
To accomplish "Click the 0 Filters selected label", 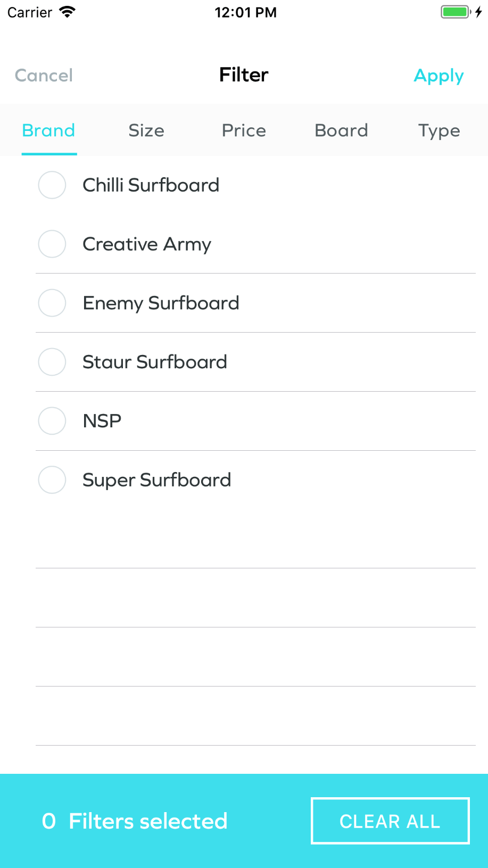I will (135, 821).
